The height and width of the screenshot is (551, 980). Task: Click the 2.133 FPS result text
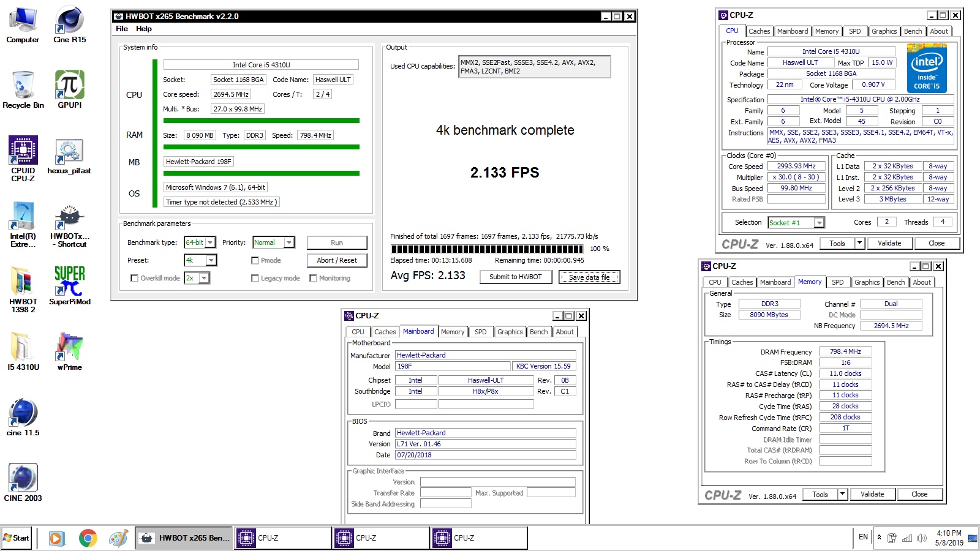(505, 173)
